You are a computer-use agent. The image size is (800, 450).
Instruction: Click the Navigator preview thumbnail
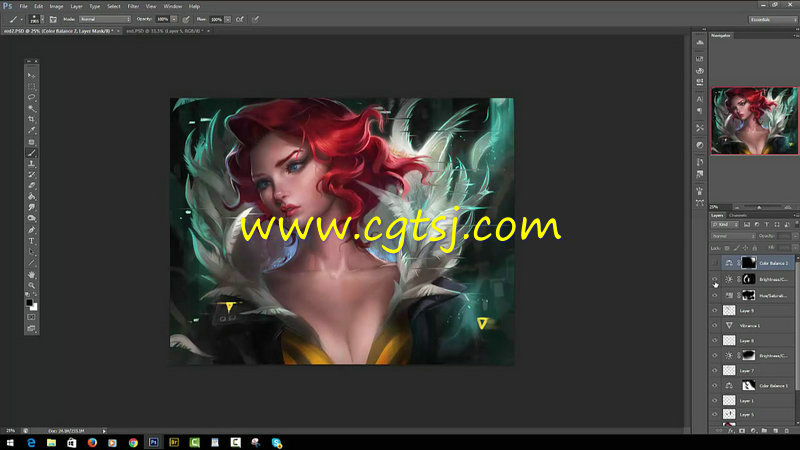coord(754,121)
